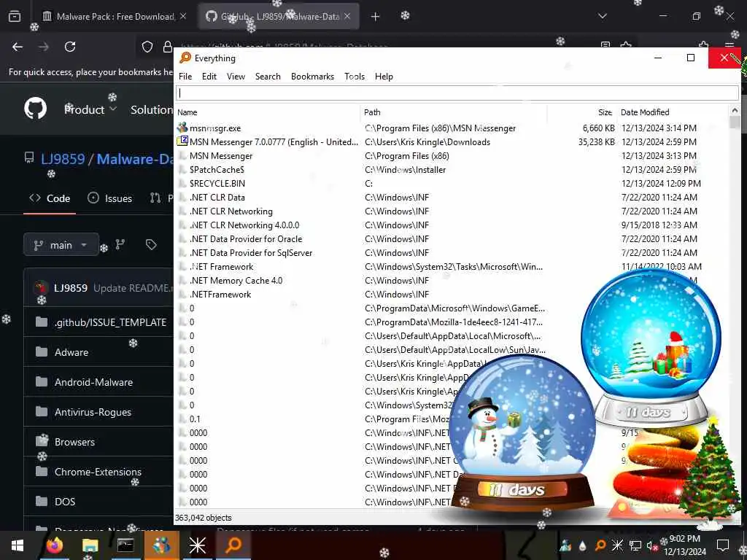Open the Tools menu in Everything

(x=355, y=77)
